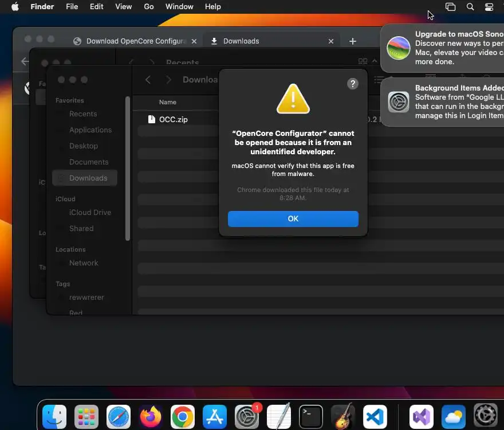The image size is (504, 430).
Task: Select the rewwrerer tag
Action: click(86, 298)
